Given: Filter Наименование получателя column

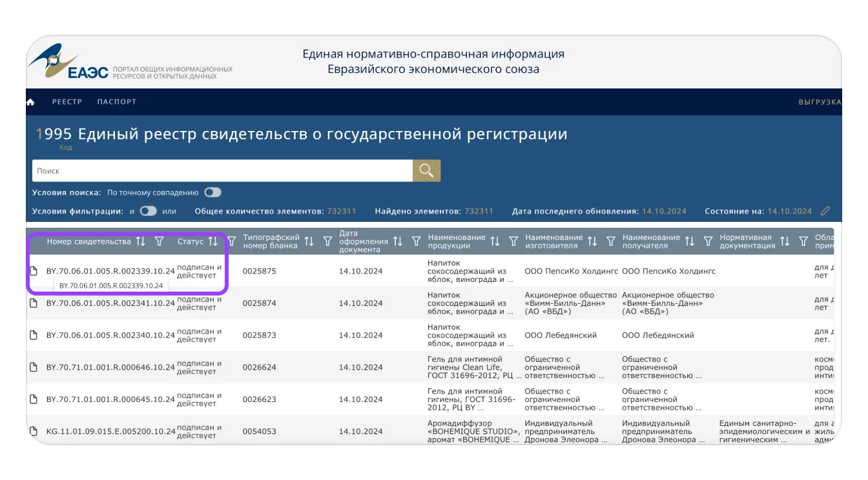Looking at the screenshot, I should 708,241.
